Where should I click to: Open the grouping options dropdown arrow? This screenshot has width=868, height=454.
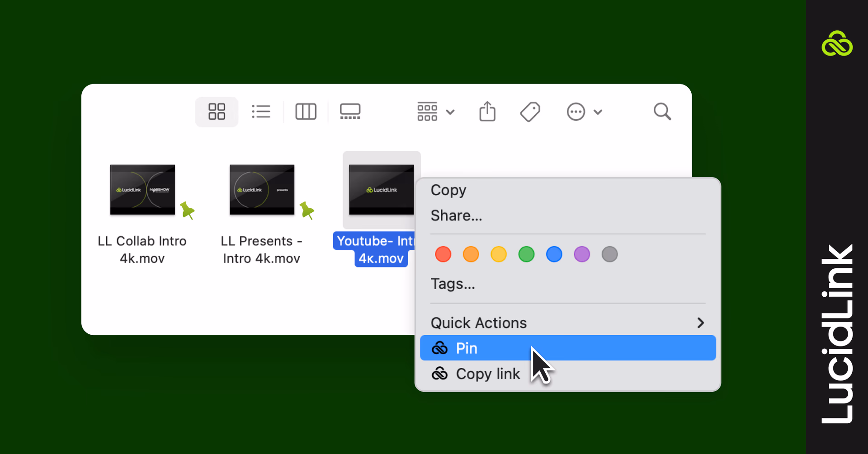coord(450,112)
